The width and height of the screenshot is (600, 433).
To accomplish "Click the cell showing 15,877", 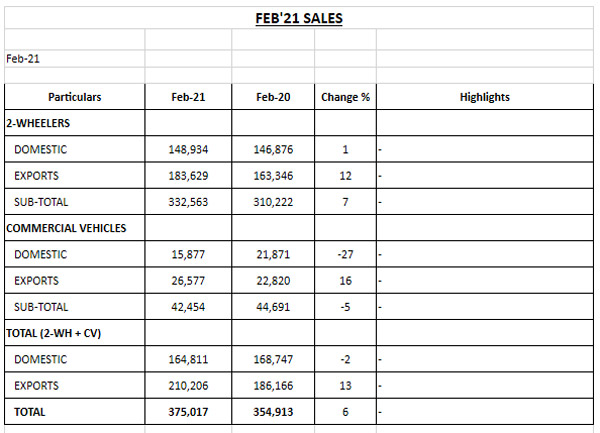I will pyautogui.click(x=190, y=254).
